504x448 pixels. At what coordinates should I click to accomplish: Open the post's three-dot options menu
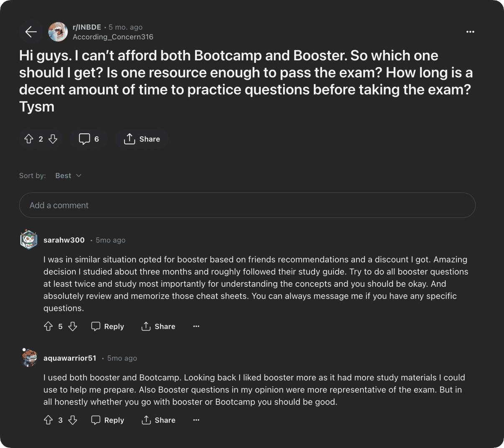470,32
